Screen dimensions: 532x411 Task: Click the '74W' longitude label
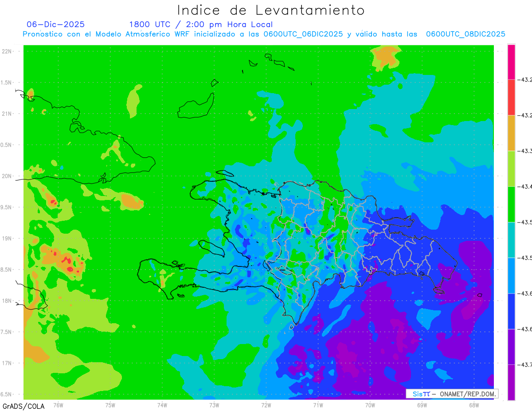coord(162,405)
